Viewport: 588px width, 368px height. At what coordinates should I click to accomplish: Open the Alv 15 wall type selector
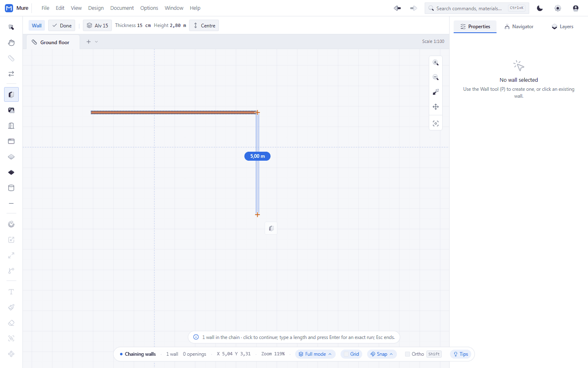[97, 25]
